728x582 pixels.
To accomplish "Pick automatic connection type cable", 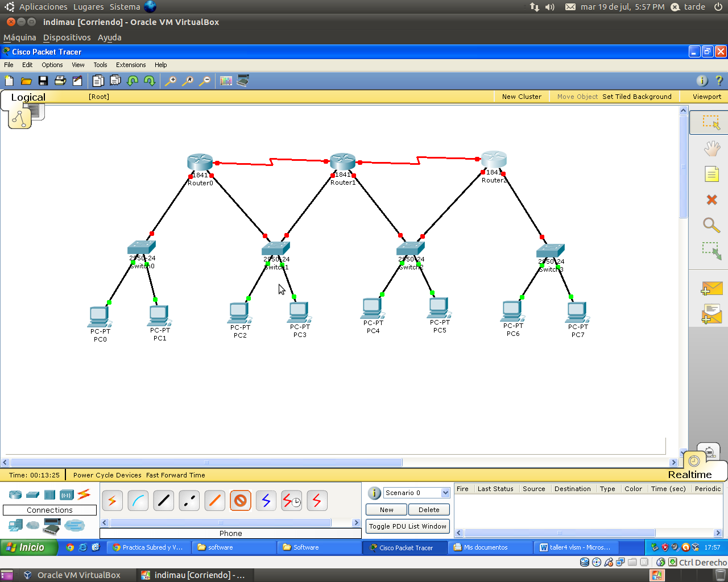I will tap(112, 501).
